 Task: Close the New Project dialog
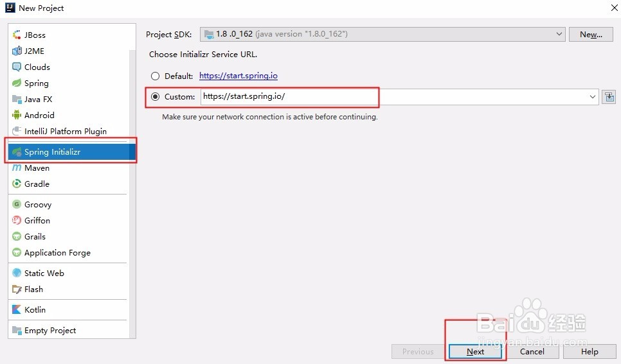tap(615, 8)
